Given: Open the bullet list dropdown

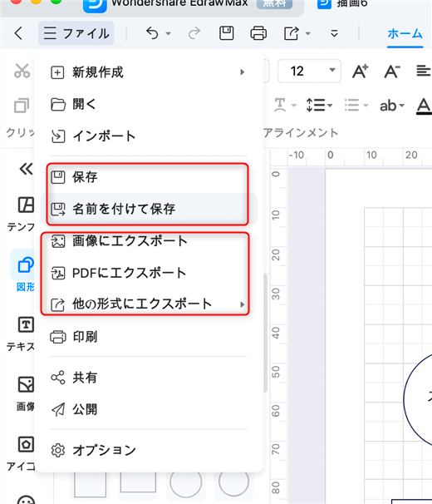Looking at the screenshot, I should click(x=356, y=105).
